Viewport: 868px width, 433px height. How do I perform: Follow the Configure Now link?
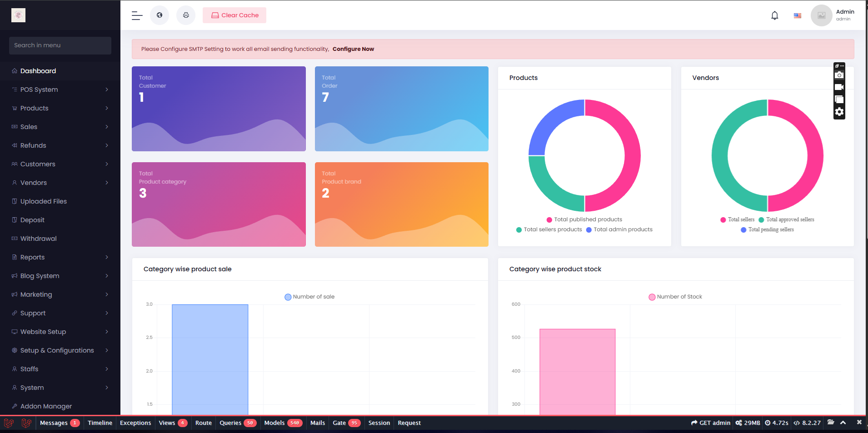point(353,49)
